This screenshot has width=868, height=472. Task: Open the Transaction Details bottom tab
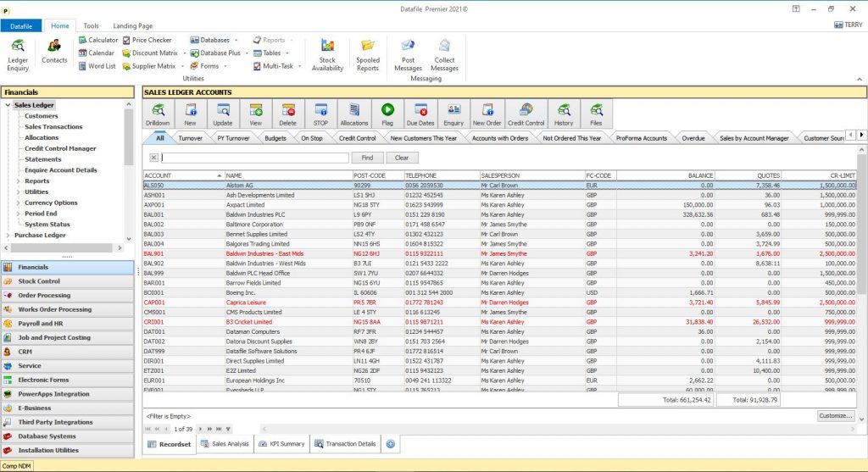point(346,444)
